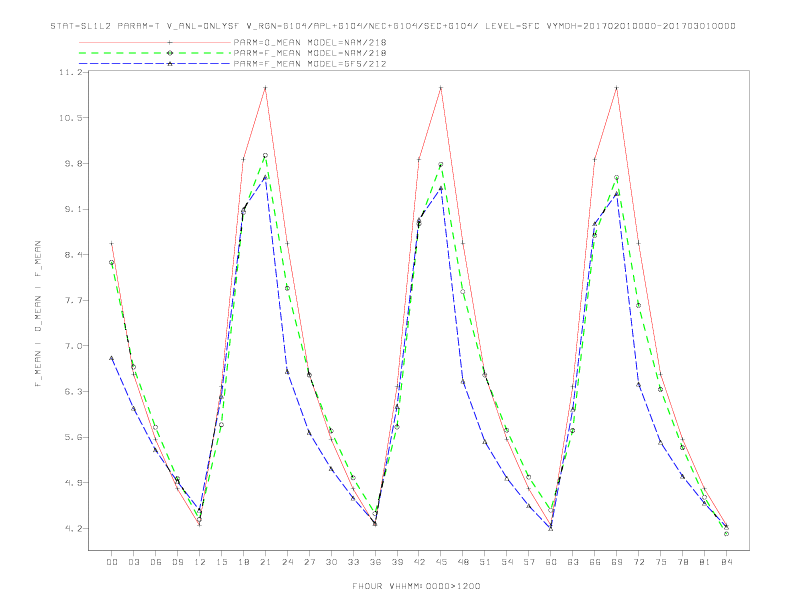Click the x-axis title FHOUR VHHMM:0000>1200

[416, 586]
